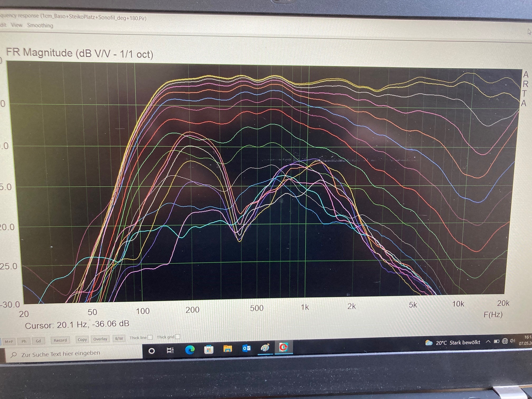
Task: Click the Overlay button
Action: coord(100,339)
